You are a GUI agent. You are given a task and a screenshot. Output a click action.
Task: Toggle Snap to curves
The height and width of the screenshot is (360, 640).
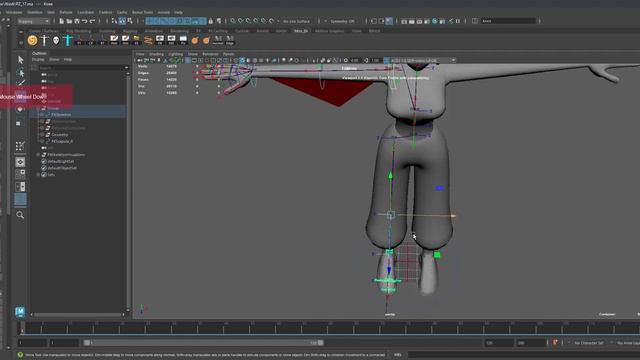240,21
